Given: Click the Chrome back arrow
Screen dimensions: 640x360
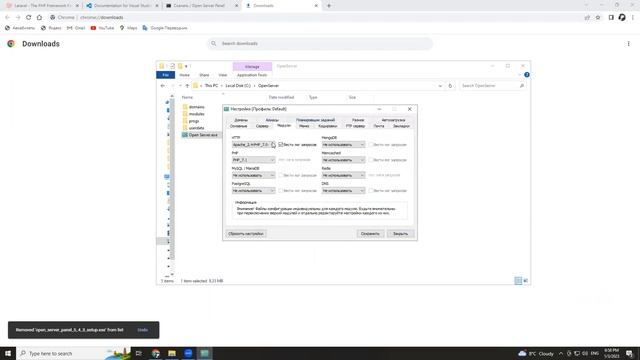Looking at the screenshot, I should [7, 18].
